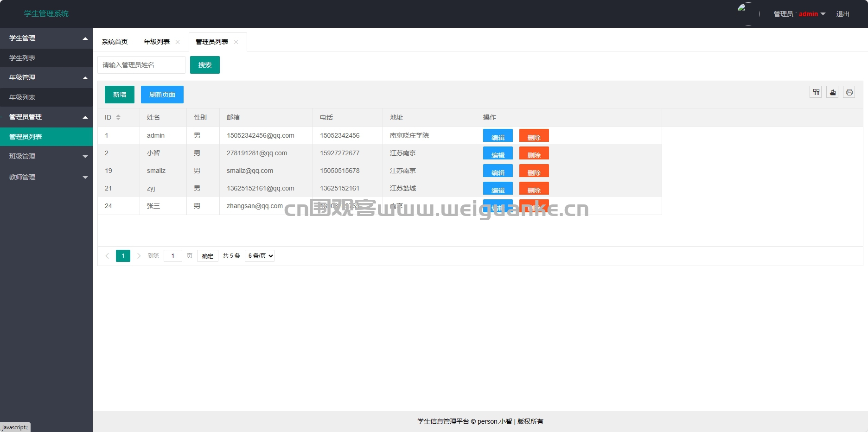868x432 pixels.
Task: Sort table by ID column arrows
Action: point(118,117)
